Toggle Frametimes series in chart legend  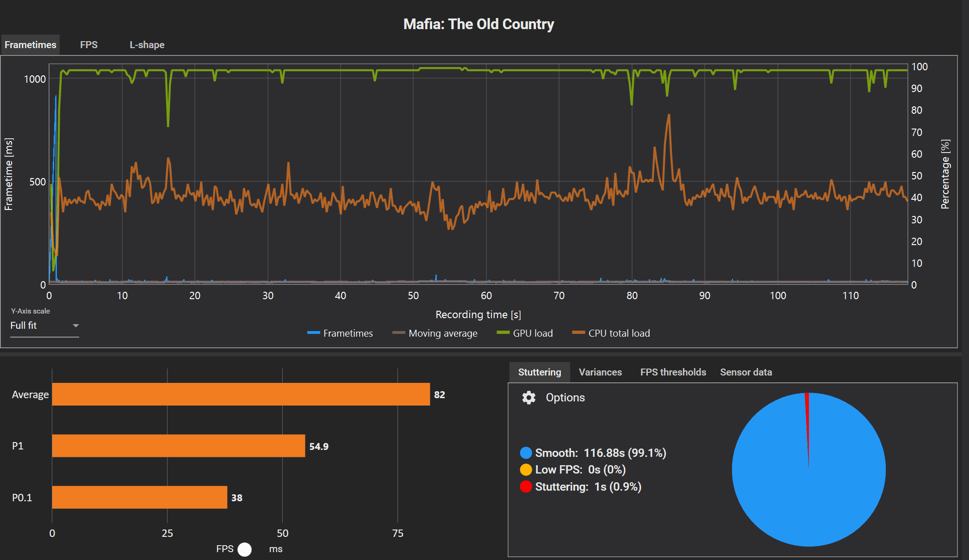click(340, 333)
